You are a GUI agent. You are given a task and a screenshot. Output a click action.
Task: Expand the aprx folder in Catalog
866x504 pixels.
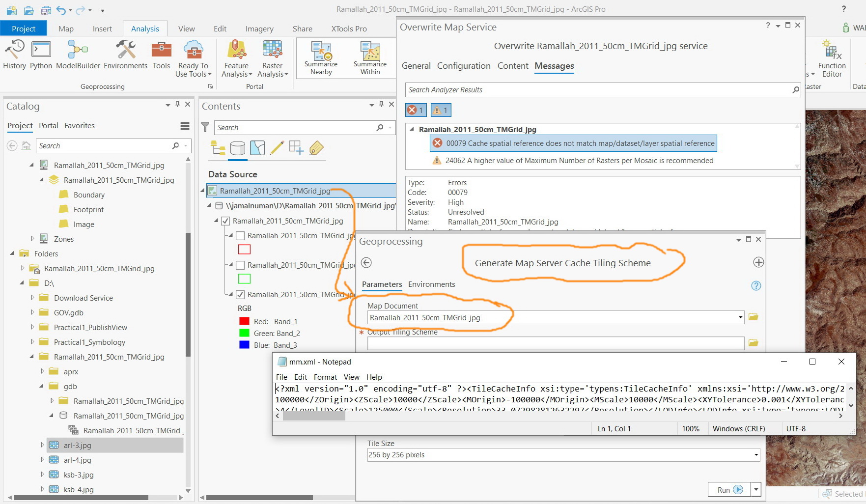click(42, 371)
